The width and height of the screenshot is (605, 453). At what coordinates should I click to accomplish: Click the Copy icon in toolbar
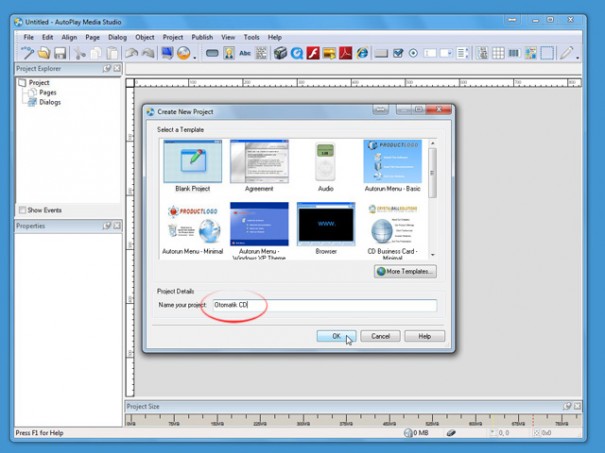pyautogui.click(x=96, y=53)
